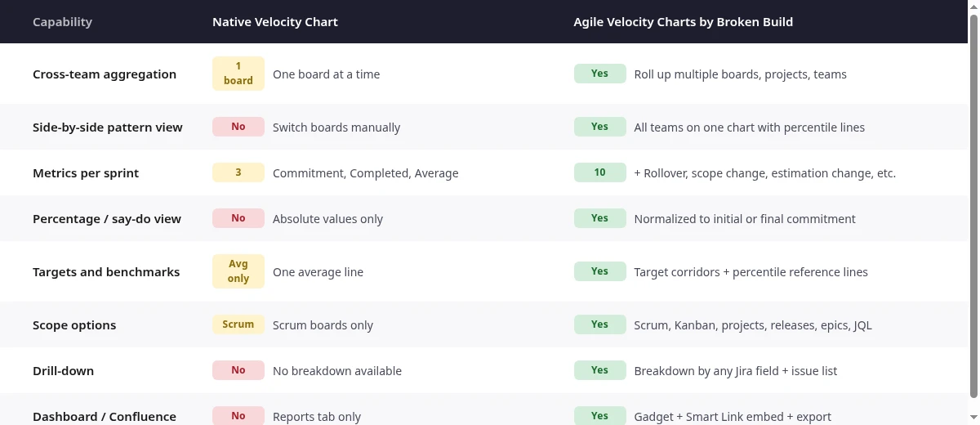Click the red 'No' badge in Drill-down row
This screenshot has width=980, height=425.
point(238,370)
